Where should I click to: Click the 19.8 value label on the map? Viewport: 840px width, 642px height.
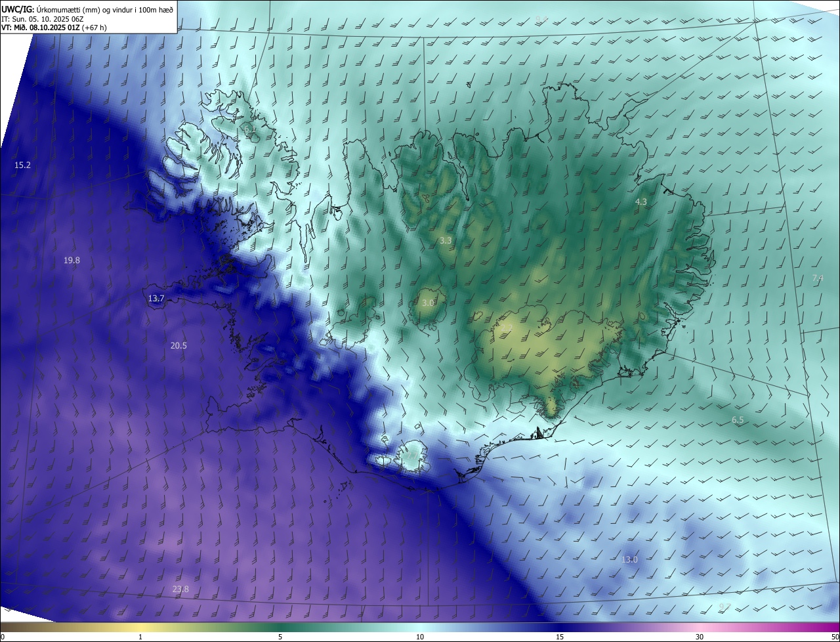click(x=72, y=260)
